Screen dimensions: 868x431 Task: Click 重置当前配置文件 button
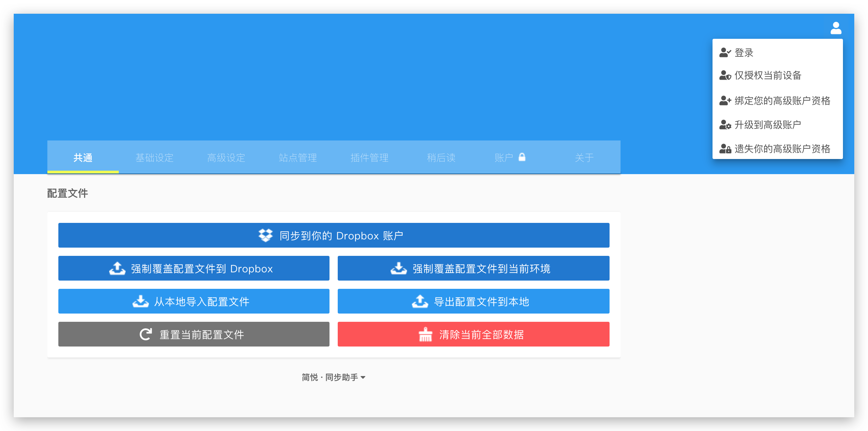pos(194,334)
